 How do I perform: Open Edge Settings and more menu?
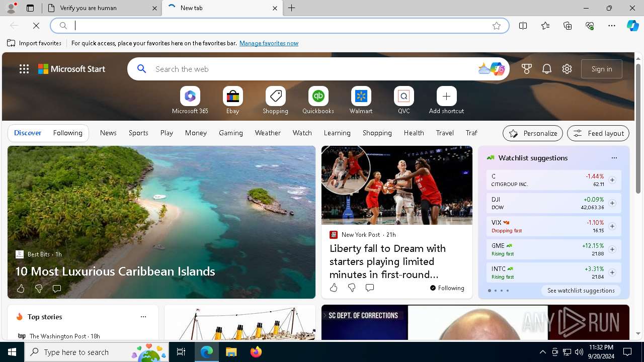coord(612,26)
